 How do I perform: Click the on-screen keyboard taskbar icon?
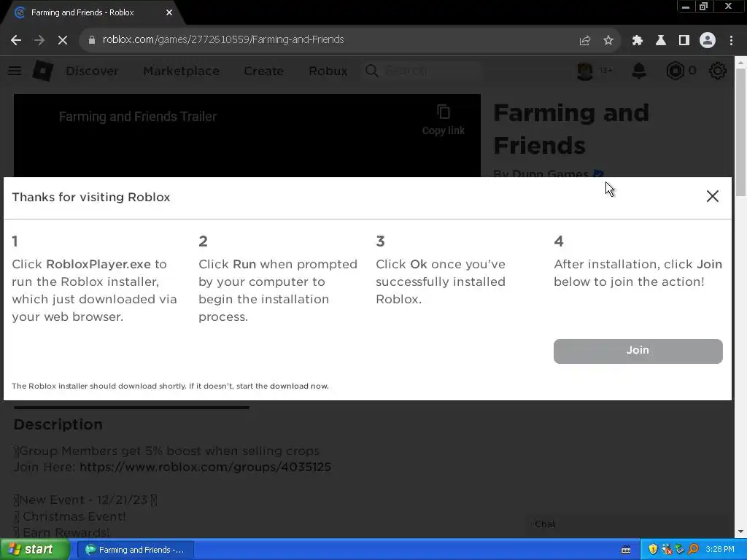pyautogui.click(x=626, y=550)
